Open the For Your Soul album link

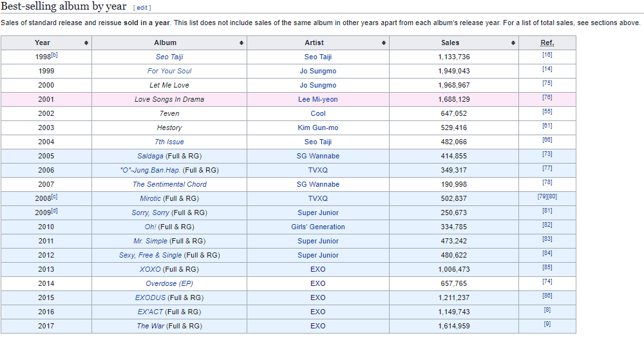(169, 71)
